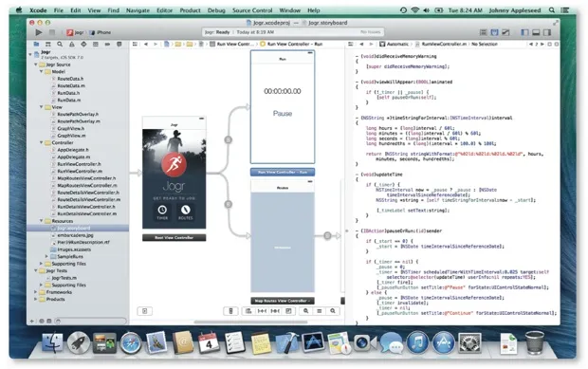588x369 pixels.
Task: Expand the Frameworks group
Action: 36,292
